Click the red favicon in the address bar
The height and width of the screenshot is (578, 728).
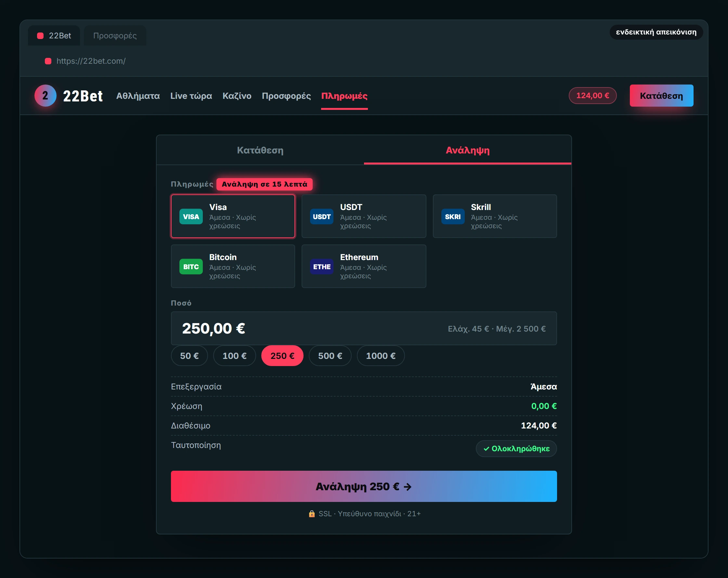tap(48, 61)
